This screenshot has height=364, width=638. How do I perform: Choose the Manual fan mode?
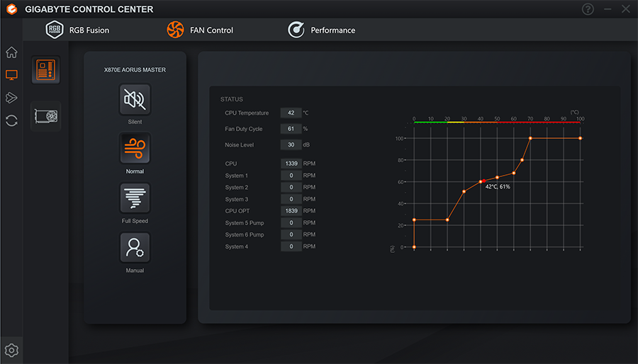tap(135, 247)
